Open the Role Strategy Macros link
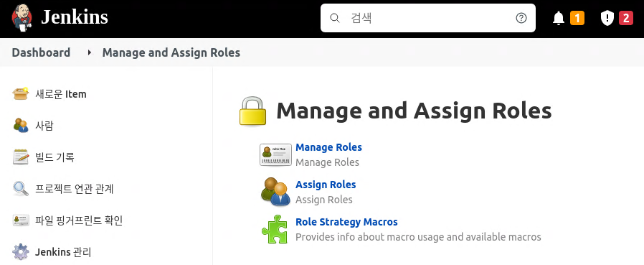The height and width of the screenshot is (265, 644). click(346, 222)
